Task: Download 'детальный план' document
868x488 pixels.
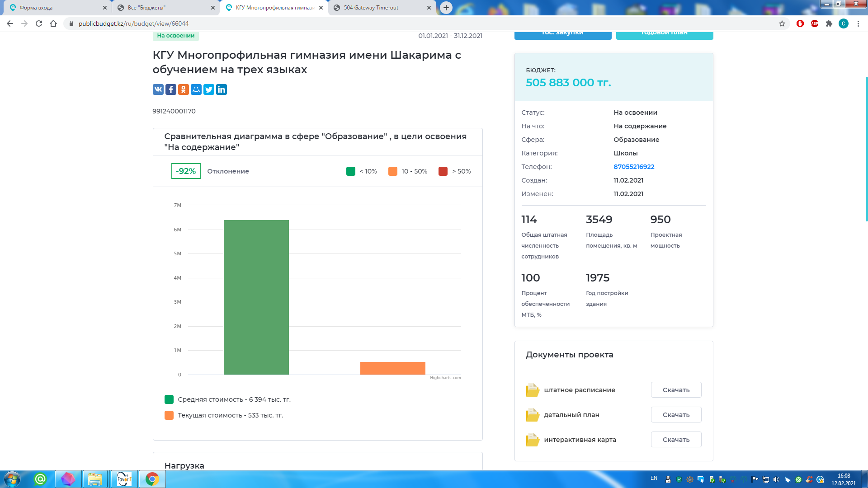Action: (x=676, y=415)
